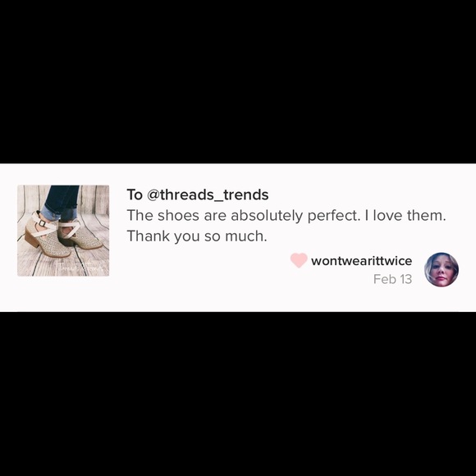Open the @threads_trends mention
476x476 pixels.
pos(208,195)
